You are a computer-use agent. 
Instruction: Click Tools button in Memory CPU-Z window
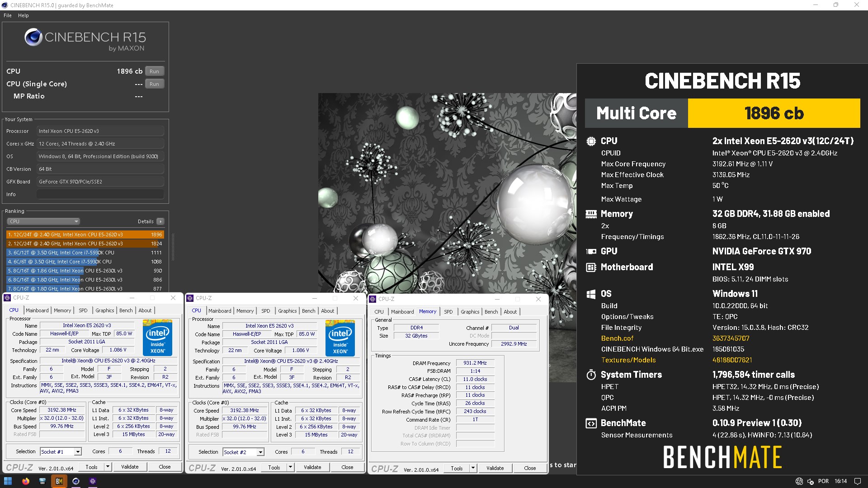point(457,468)
